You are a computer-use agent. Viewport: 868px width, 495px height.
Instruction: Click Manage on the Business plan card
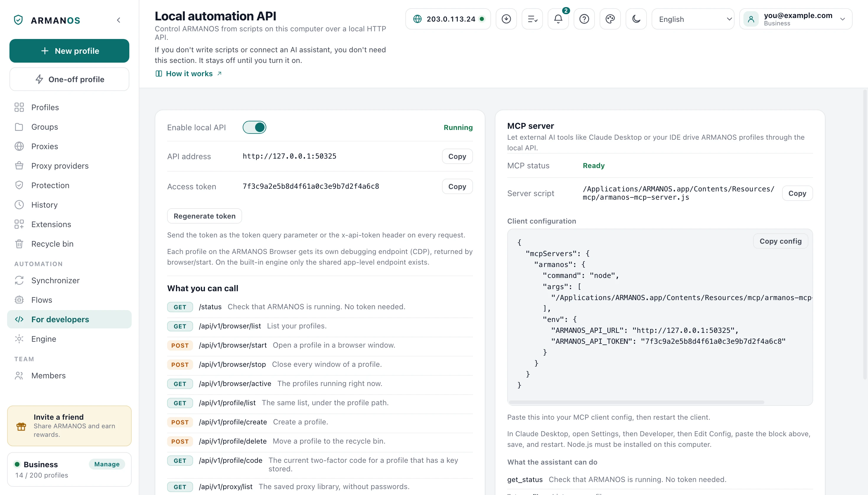click(x=107, y=464)
